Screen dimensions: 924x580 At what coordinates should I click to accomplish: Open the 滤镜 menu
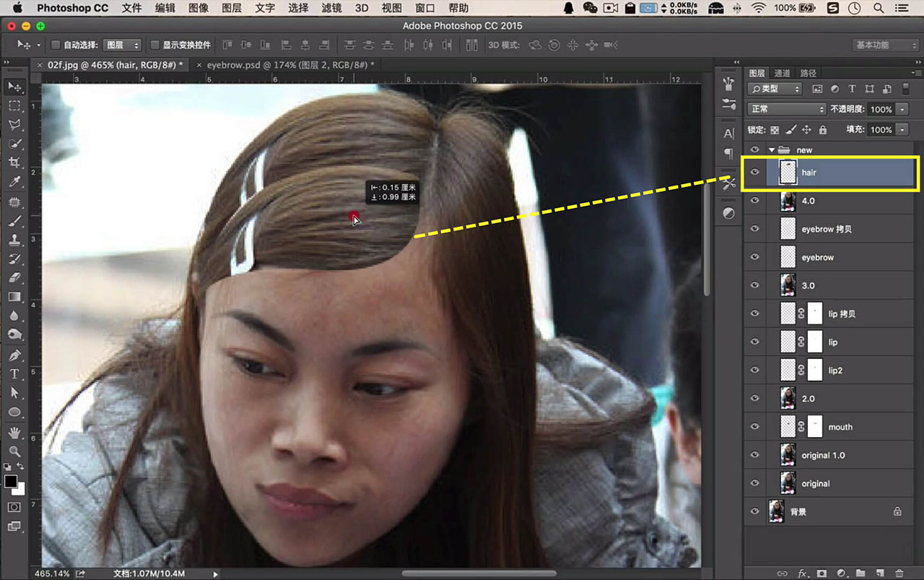click(331, 9)
